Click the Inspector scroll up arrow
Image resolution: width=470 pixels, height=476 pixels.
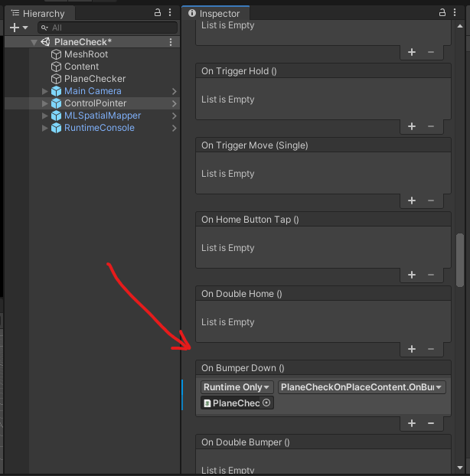click(460, 26)
